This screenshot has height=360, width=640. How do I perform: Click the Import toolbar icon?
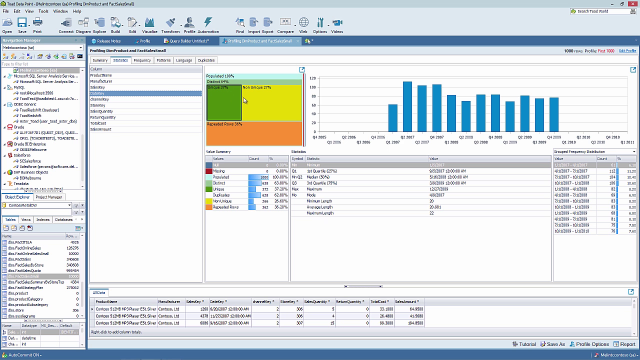pyautogui.click(x=253, y=25)
